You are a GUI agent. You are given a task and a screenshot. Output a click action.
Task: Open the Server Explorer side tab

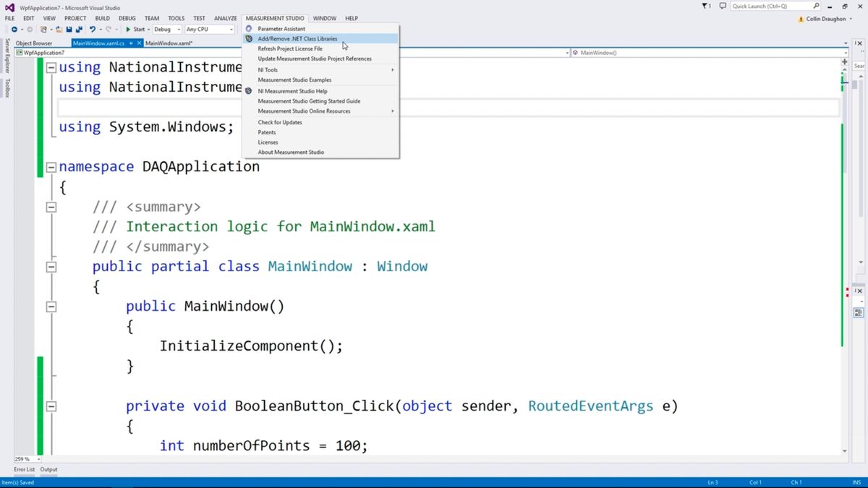7,55
